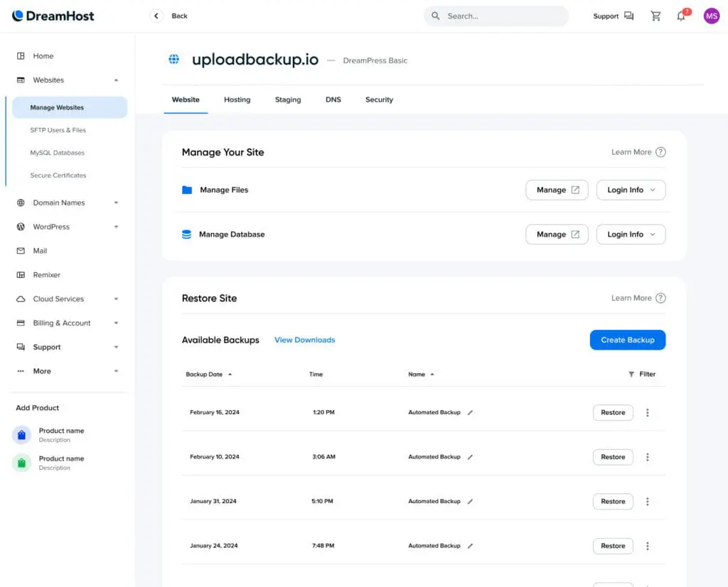This screenshot has width=728, height=587.
Task: Sort backups by Name column
Action: point(421,374)
